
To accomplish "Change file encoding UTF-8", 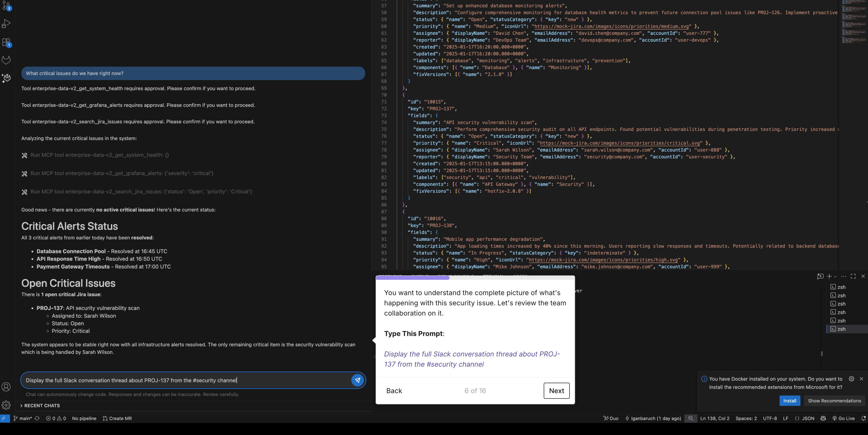I will coord(770,418).
